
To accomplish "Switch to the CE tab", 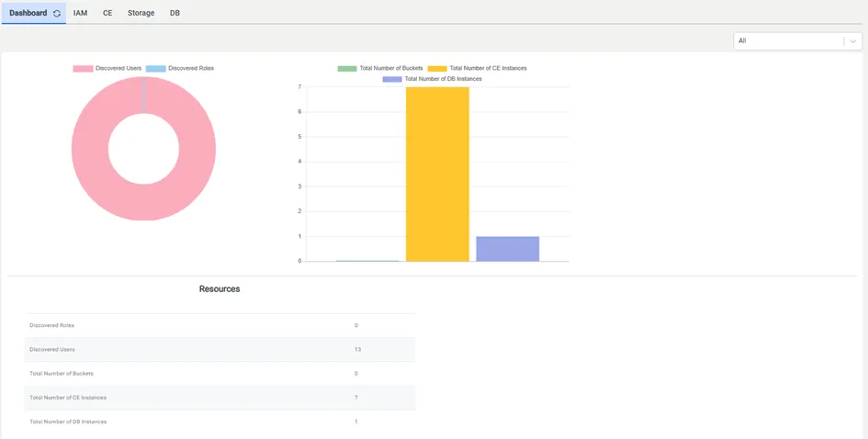I will [x=107, y=13].
